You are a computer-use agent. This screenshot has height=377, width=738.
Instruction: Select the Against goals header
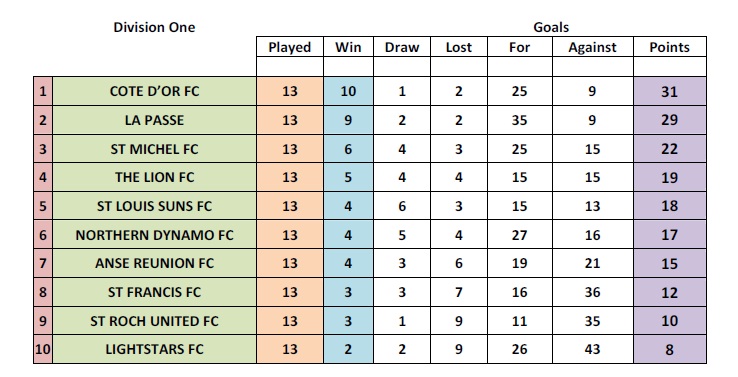tap(593, 47)
